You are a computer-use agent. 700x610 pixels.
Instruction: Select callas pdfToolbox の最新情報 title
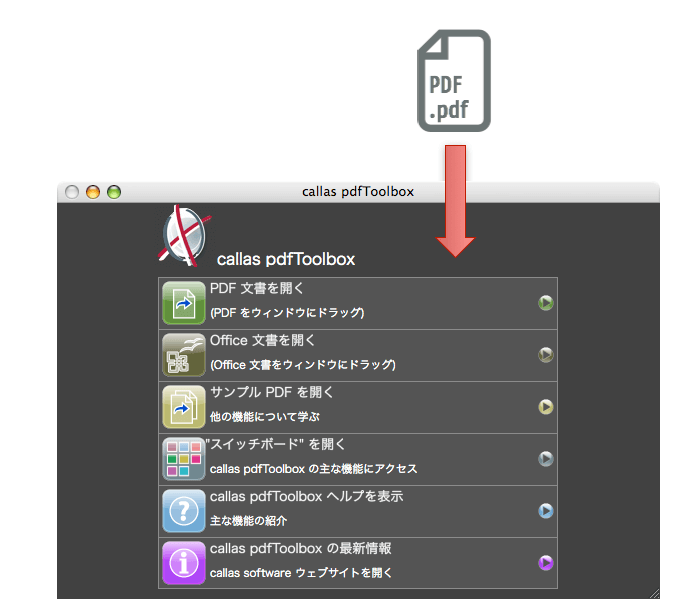[x=300, y=548]
